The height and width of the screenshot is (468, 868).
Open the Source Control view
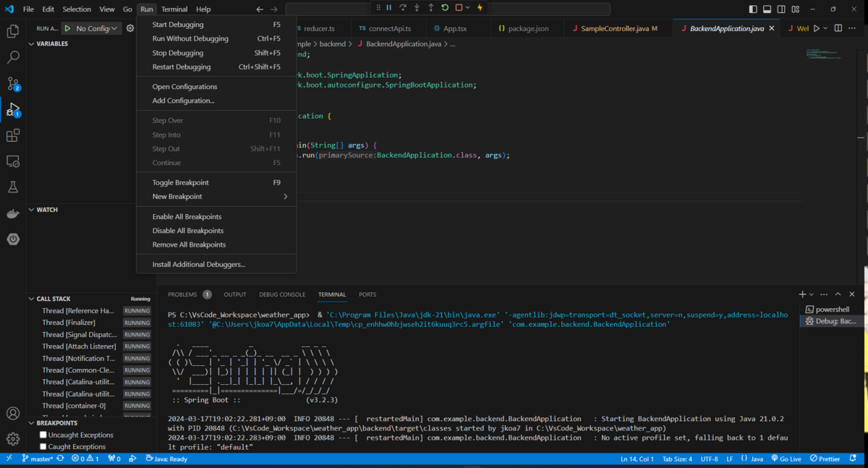click(x=12, y=83)
